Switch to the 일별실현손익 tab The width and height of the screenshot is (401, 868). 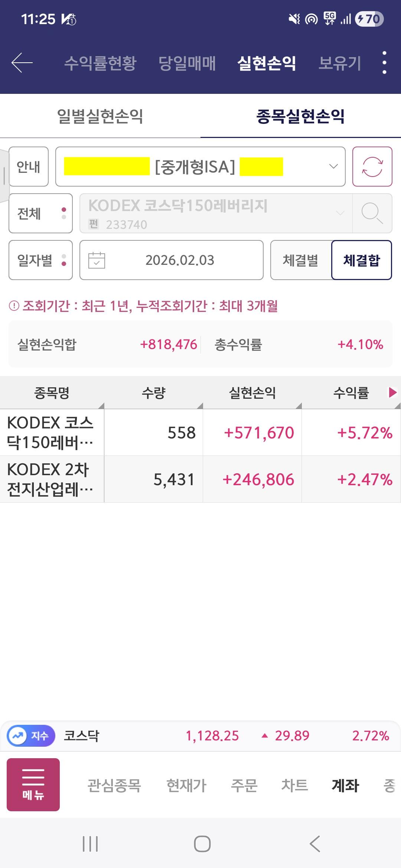100,116
